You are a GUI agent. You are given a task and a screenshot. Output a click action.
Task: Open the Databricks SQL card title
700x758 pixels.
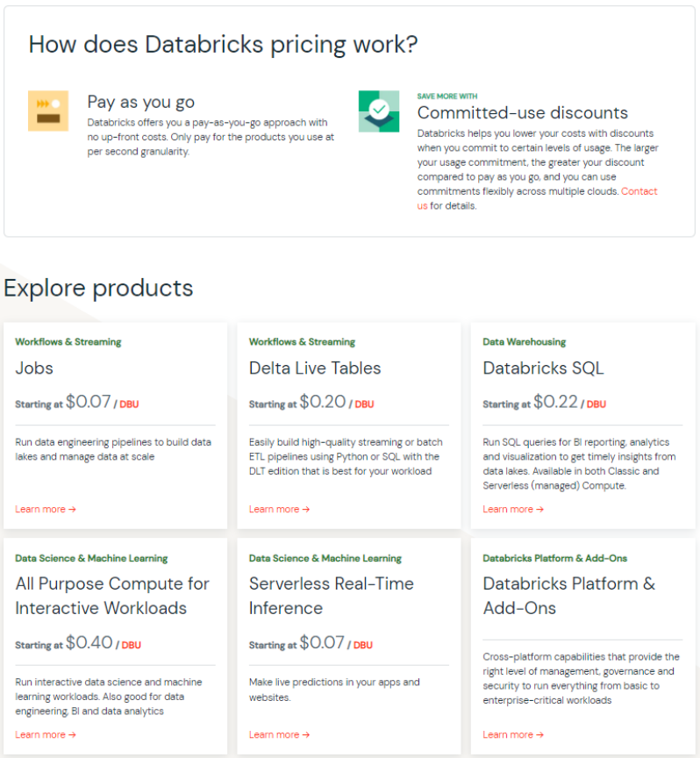543,368
